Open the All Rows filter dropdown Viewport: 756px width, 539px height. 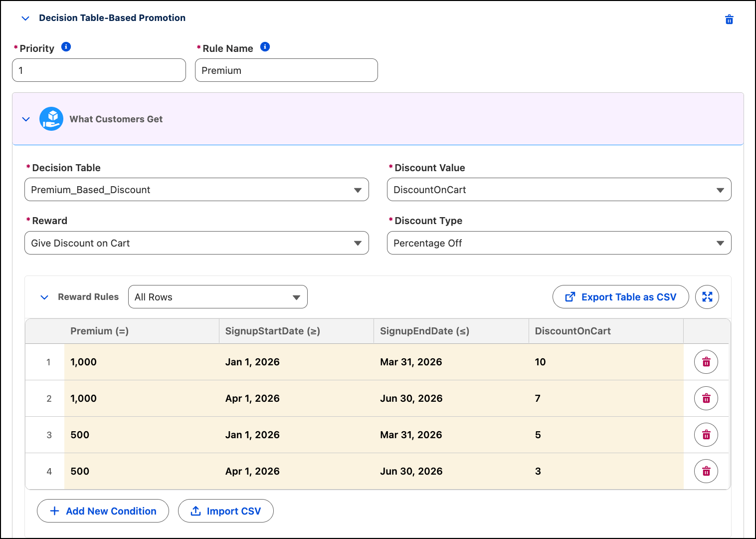[218, 297]
